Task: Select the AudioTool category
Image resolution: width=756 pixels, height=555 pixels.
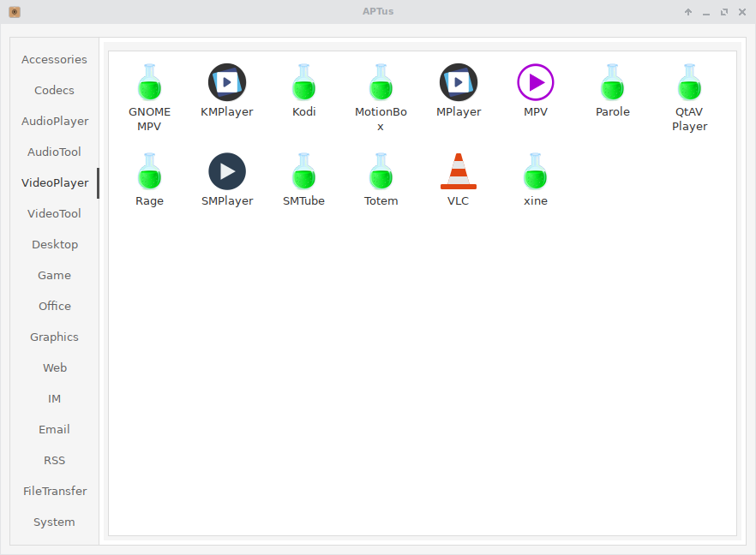Action: pyautogui.click(x=55, y=152)
